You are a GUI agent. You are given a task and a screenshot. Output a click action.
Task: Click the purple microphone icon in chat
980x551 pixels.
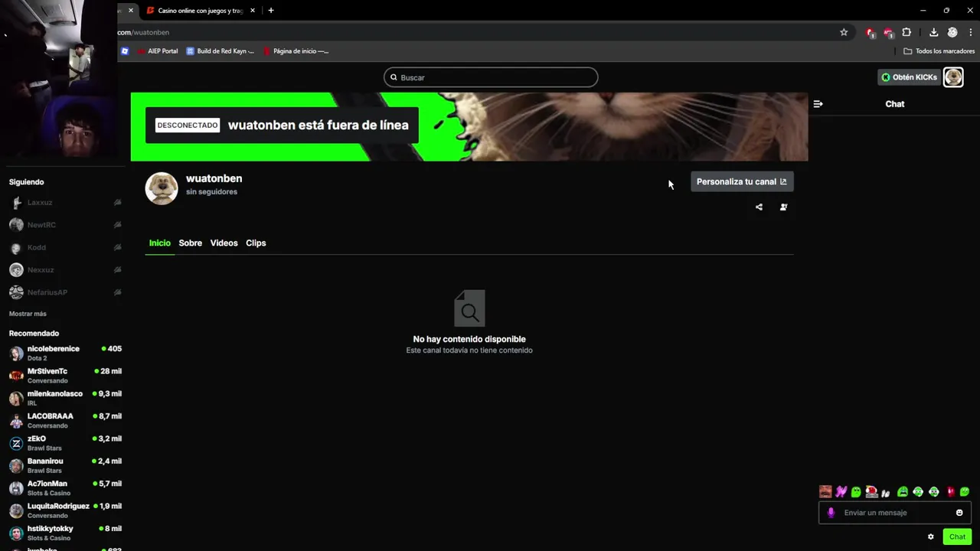coord(831,513)
